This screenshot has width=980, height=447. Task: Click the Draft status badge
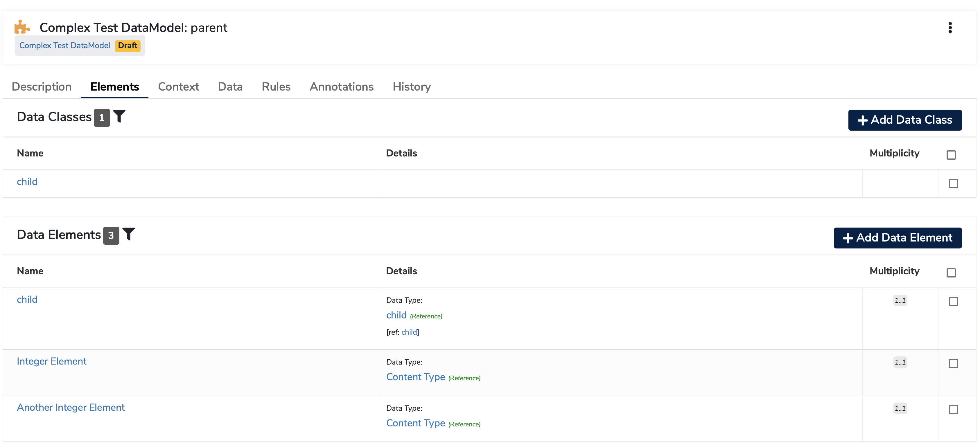[128, 46]
